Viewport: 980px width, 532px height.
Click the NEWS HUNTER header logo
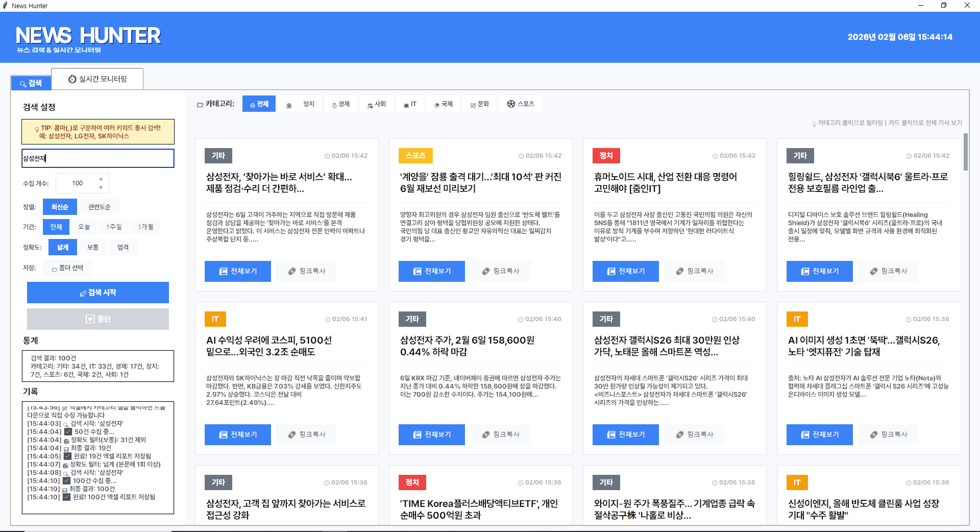tap(88, 36)
